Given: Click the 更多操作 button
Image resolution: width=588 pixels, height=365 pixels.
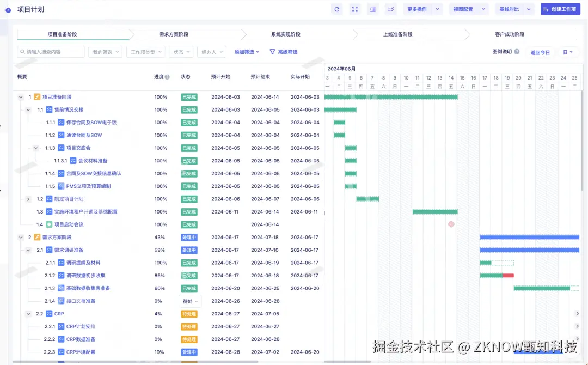Looking at the screenshot, I should (x=418, y=9).
